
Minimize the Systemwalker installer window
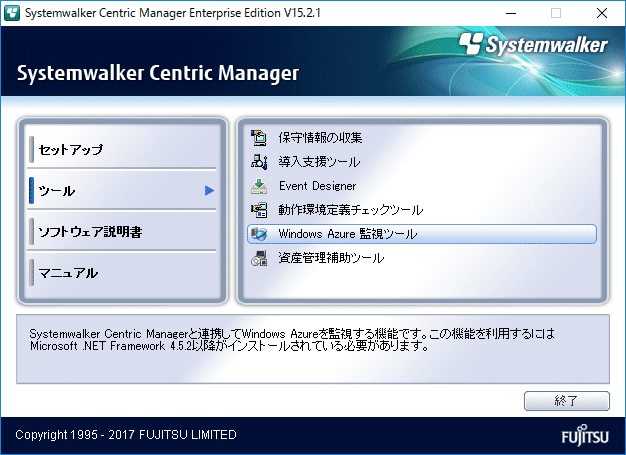(x=511, y=13)
